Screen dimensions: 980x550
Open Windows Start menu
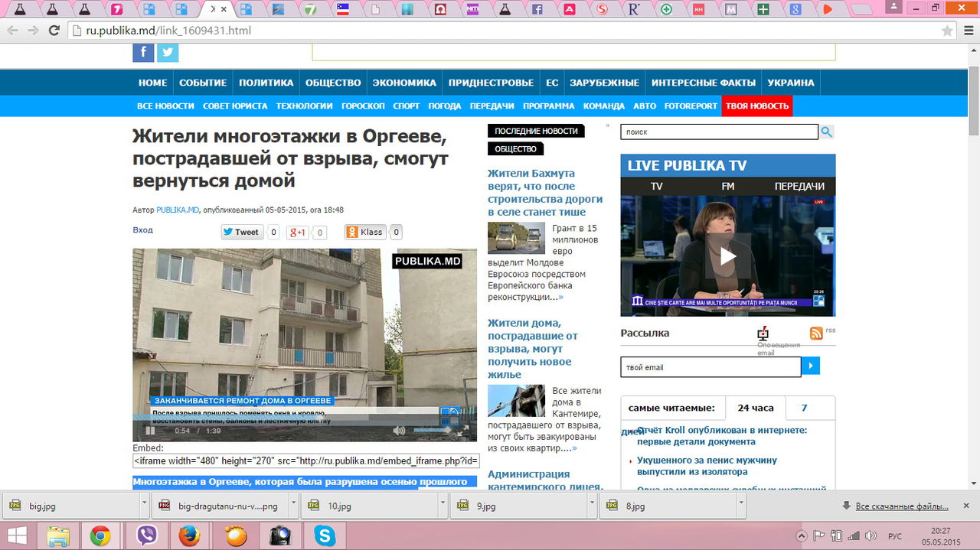tap(17, 535)
